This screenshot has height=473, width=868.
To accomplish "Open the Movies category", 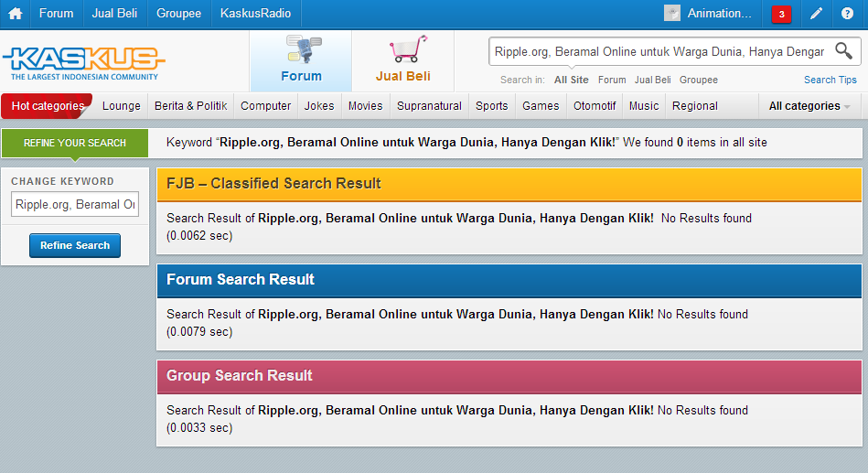I will [365, 106].
